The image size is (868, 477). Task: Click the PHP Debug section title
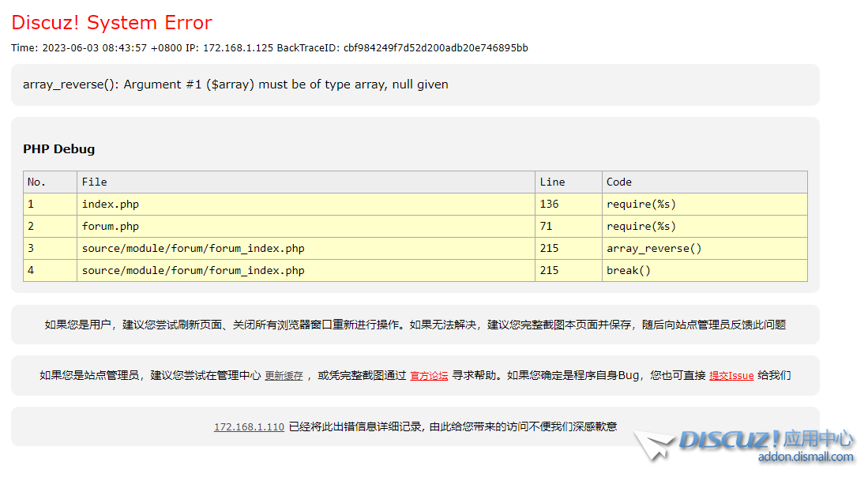pyautogui.click(x=58, y=148)
